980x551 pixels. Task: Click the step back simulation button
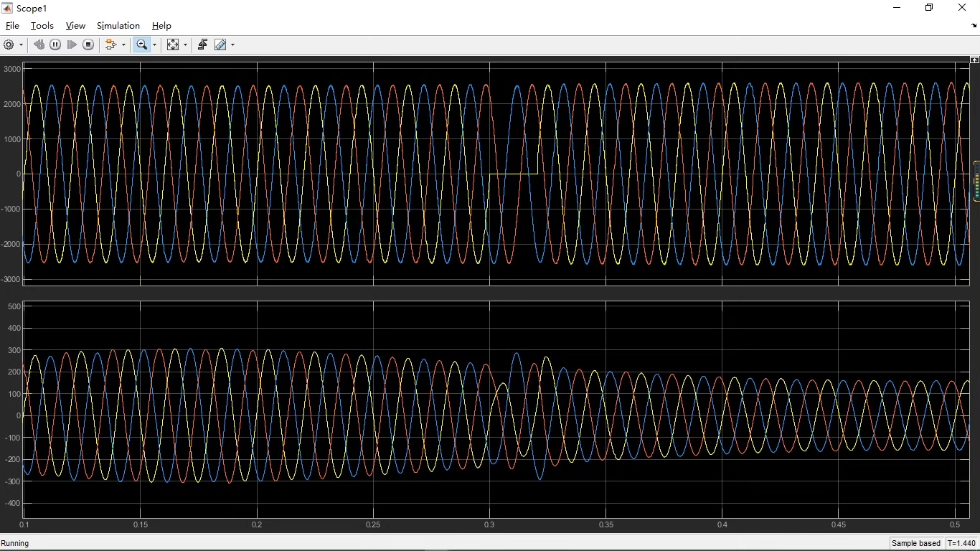(39, 44)
